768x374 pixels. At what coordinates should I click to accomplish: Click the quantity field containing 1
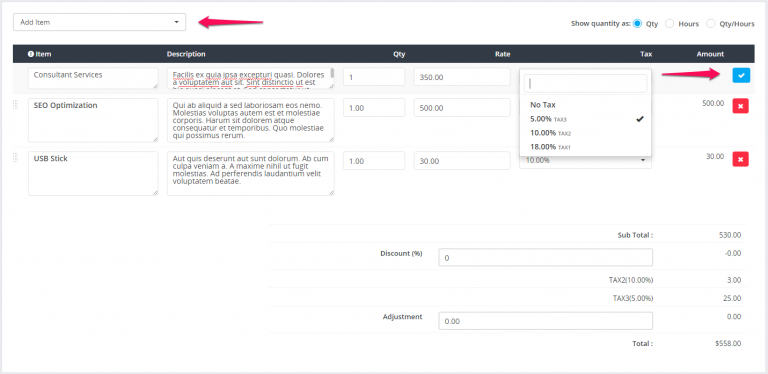[374, 77]
